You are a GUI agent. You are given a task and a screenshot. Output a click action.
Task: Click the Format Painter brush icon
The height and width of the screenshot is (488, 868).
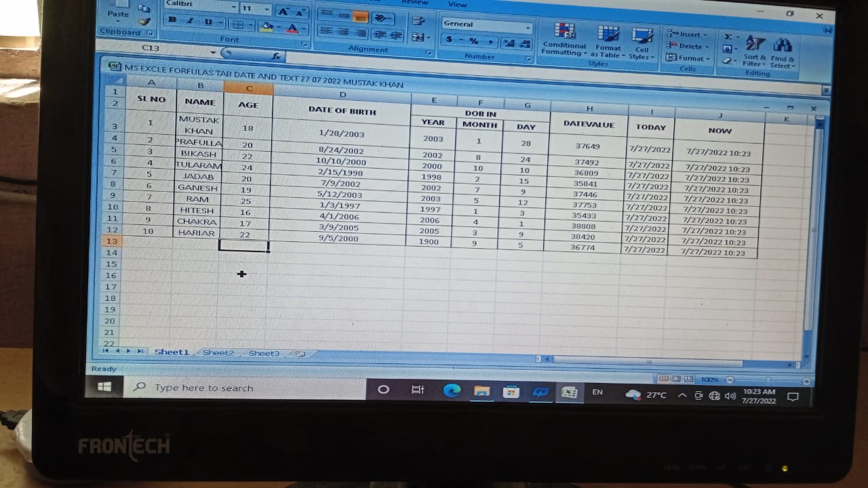pyautogui.click(x=144, y=21)
